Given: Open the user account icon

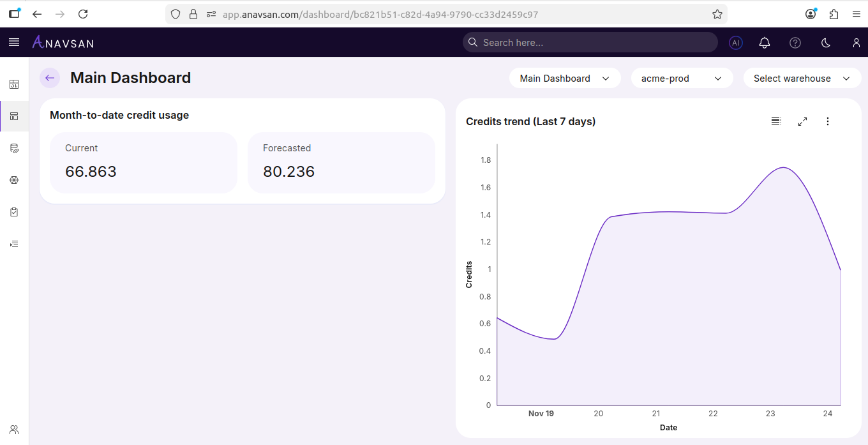Looking at the screenshot, I should 856,43.
